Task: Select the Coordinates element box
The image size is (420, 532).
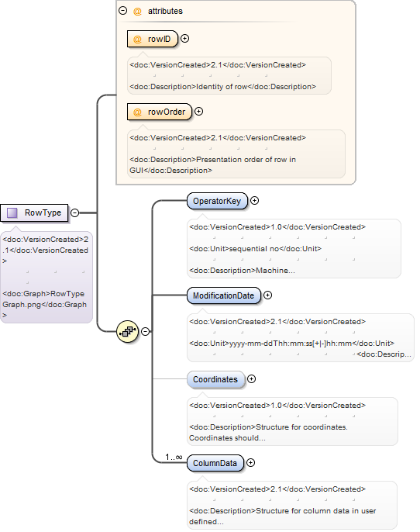Action: [215, 379]
